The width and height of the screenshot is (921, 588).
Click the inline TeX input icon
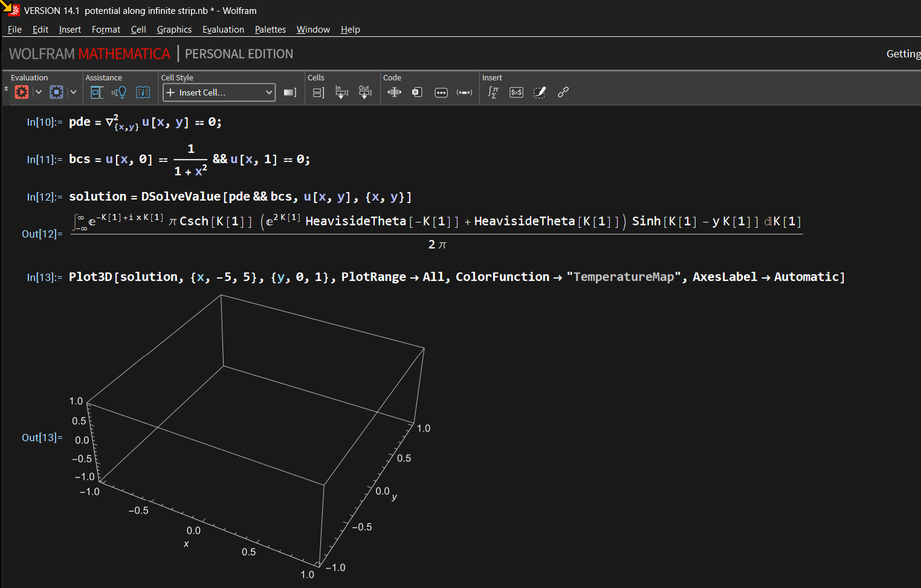click(516, 92)
